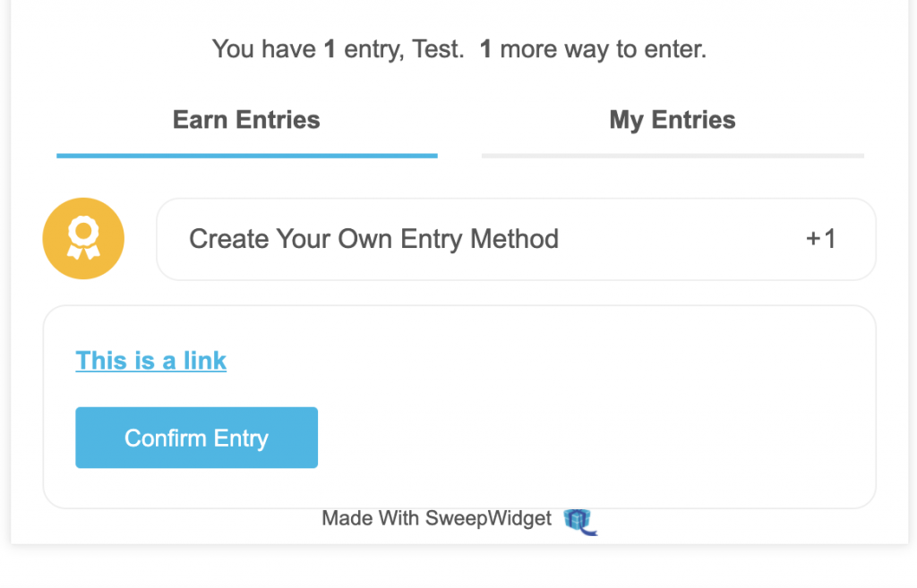The width and height of the screenshot is (917, 588).
Task: Click the blue box icon beside SweepWidget
Action: pos(580,522)
